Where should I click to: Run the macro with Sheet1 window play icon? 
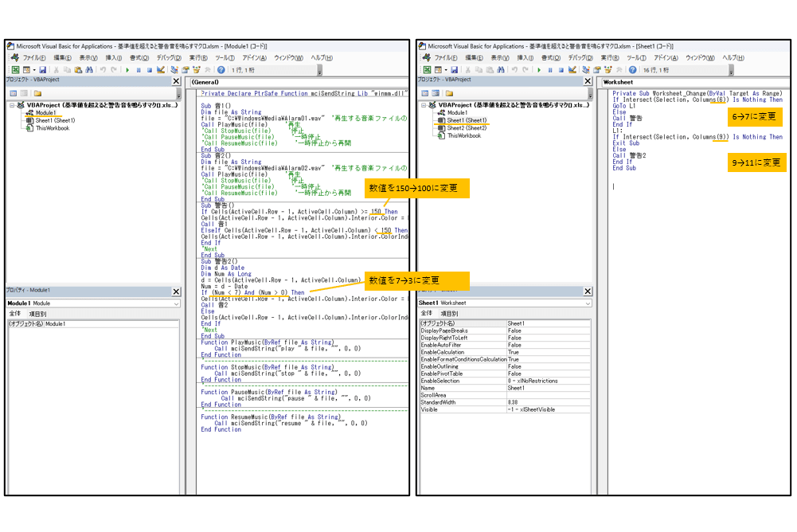tap(539, 70)
